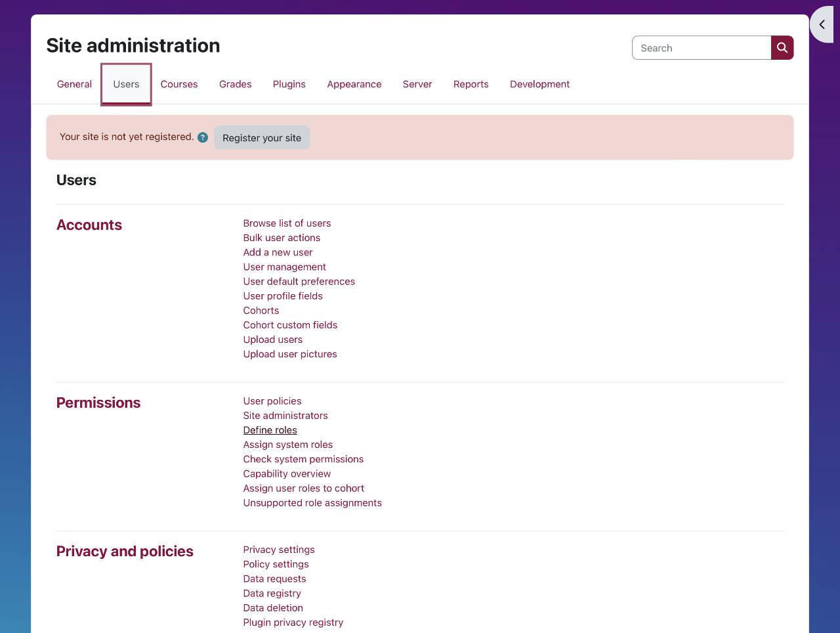This screenshot has height=633, width=840.
Task: Open User default preferences
Action: 299,281
